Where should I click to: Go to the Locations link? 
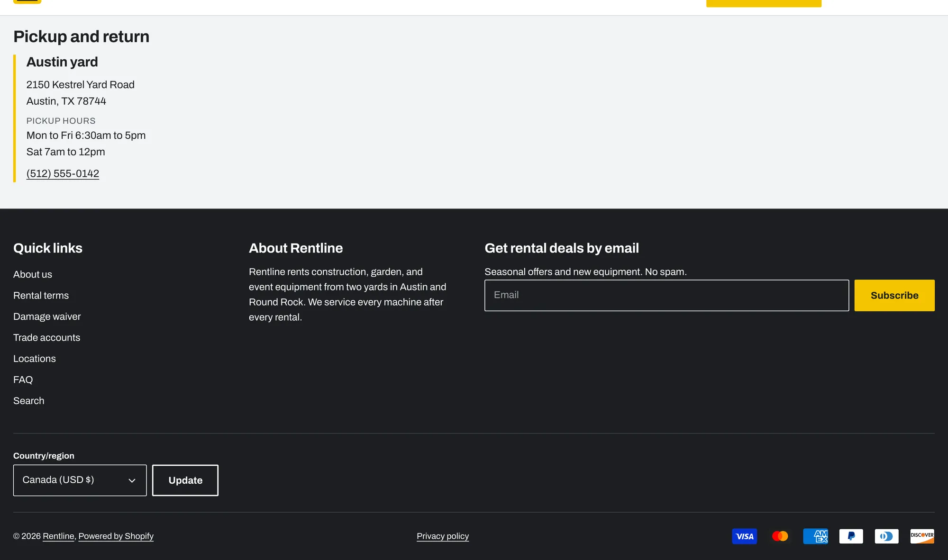pos(35,359)
